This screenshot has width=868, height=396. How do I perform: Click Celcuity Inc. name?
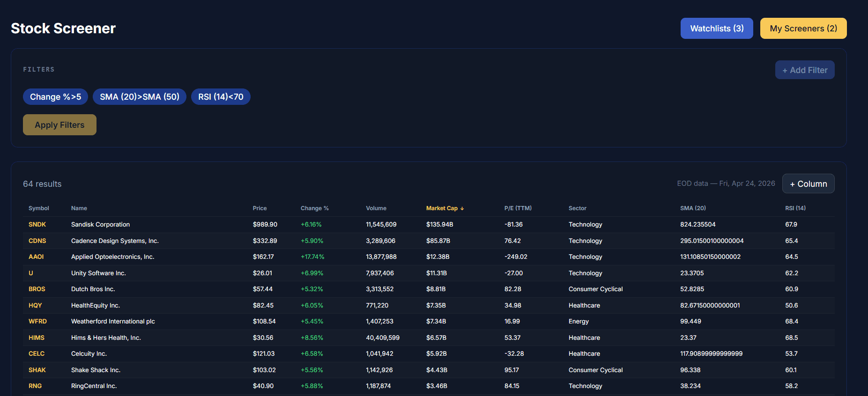point(89,354)
